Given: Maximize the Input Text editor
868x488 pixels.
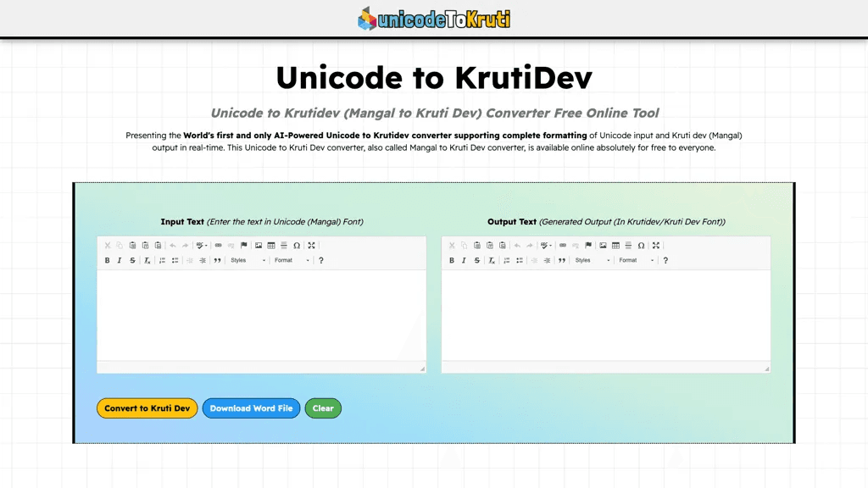Looking at the screenshot, I should pos(312,245).
